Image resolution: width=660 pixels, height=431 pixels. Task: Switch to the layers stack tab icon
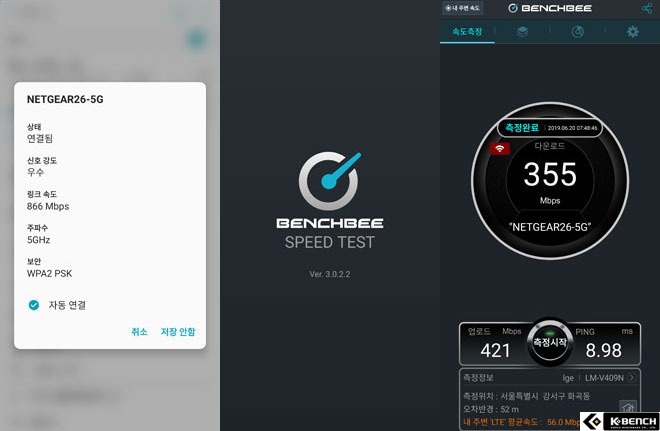point(522,32)
